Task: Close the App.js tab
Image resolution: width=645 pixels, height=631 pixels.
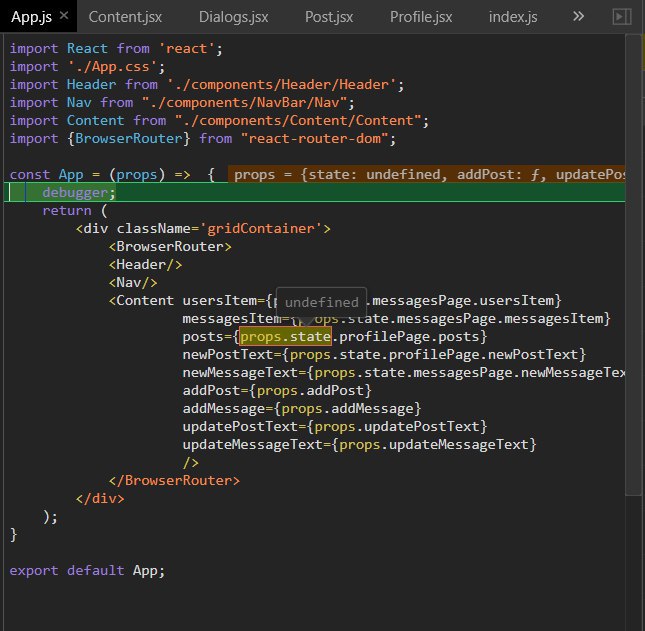Action: click(x=63, y=17)
